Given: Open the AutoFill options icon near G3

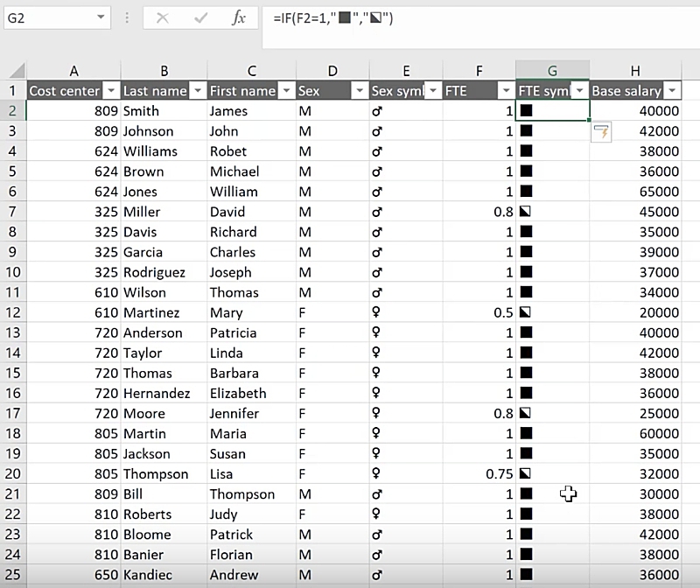Looking at the screenshot, I should (601, 132).
